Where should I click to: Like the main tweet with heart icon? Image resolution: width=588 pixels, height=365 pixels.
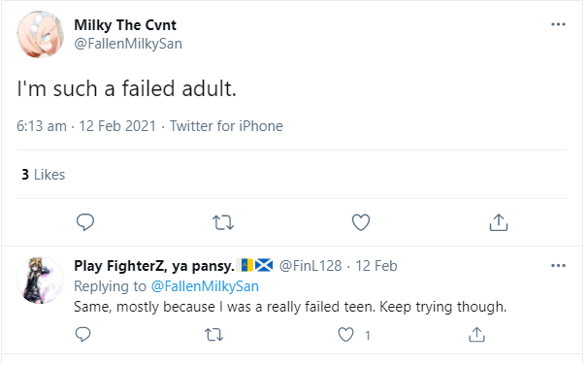361,222
